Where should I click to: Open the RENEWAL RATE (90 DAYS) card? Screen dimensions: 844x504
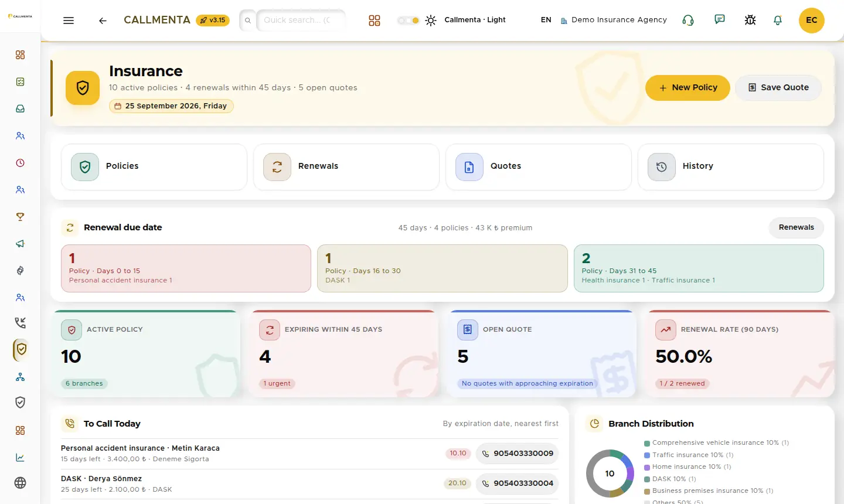pyautogui.click(x=740, y=354)
